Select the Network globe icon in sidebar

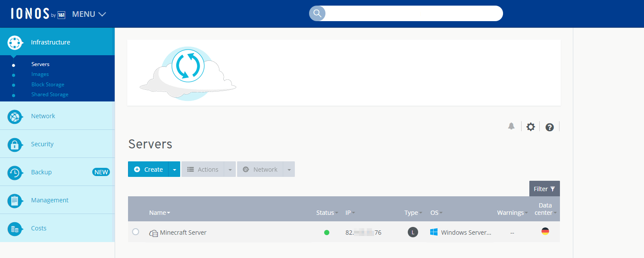point(15,116)
